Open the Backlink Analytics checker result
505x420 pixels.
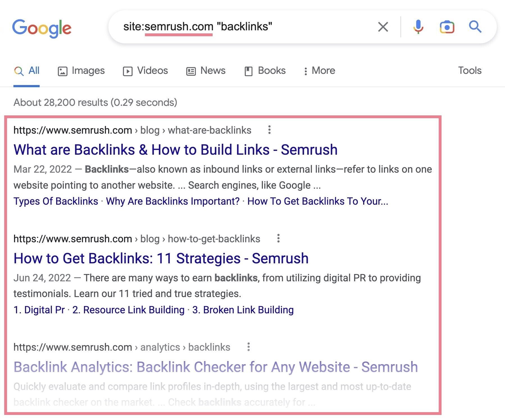[x=216, y=367]
